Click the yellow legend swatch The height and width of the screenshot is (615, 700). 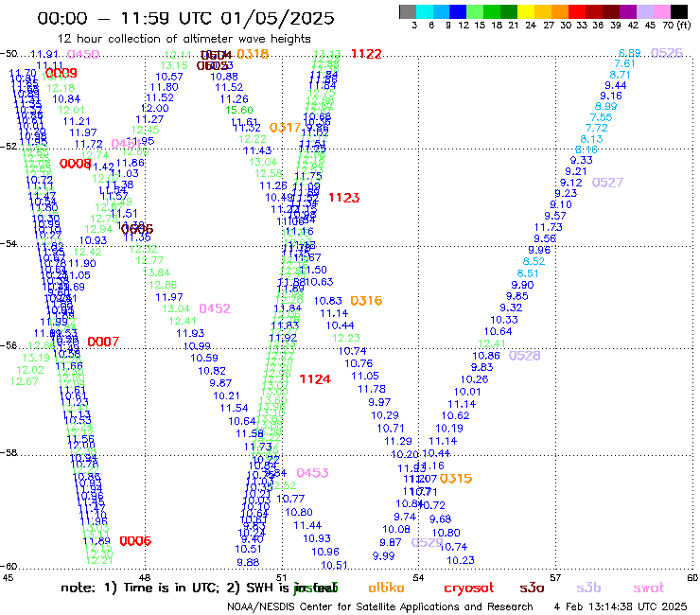pos(526,11)
